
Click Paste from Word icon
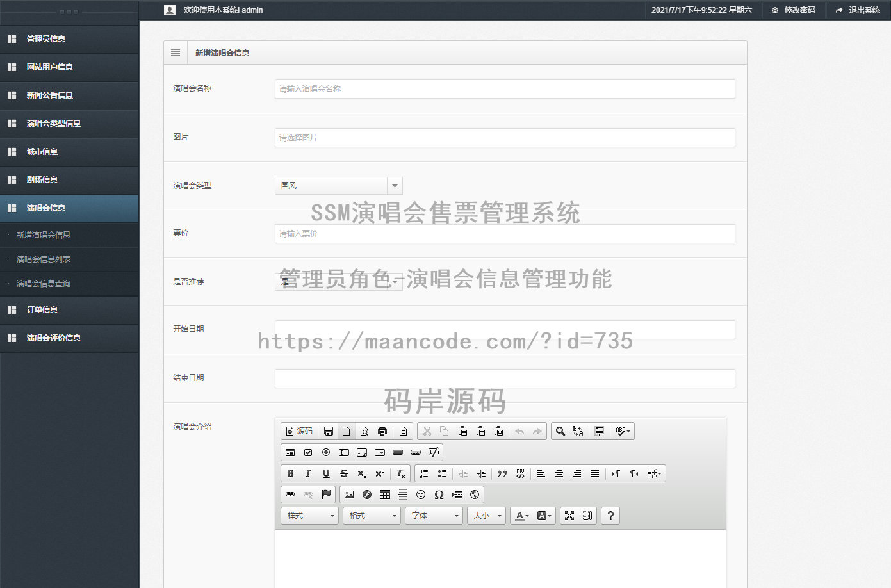pyautogui.click(x=499, y=431)
